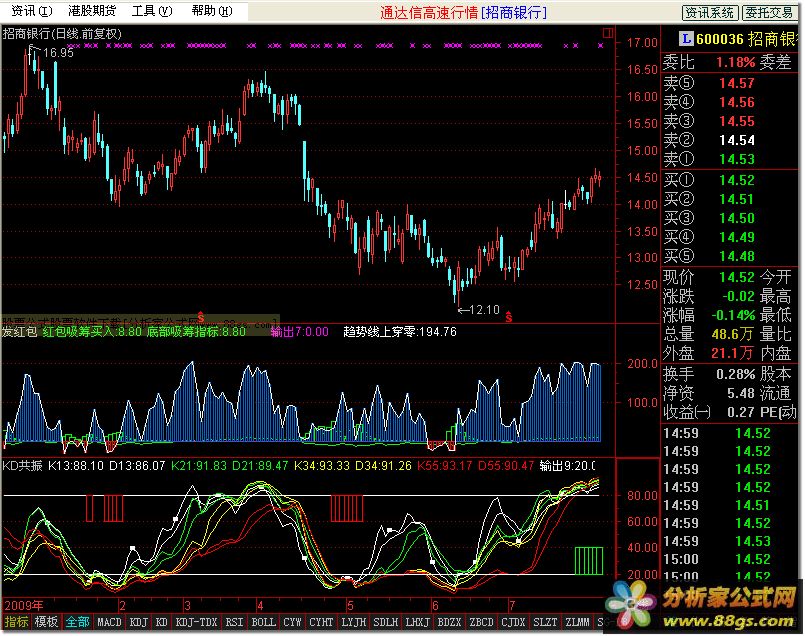The image size is (805, 636).
Task: Click the 现价 value 14.52
Action: pos(736,277)
